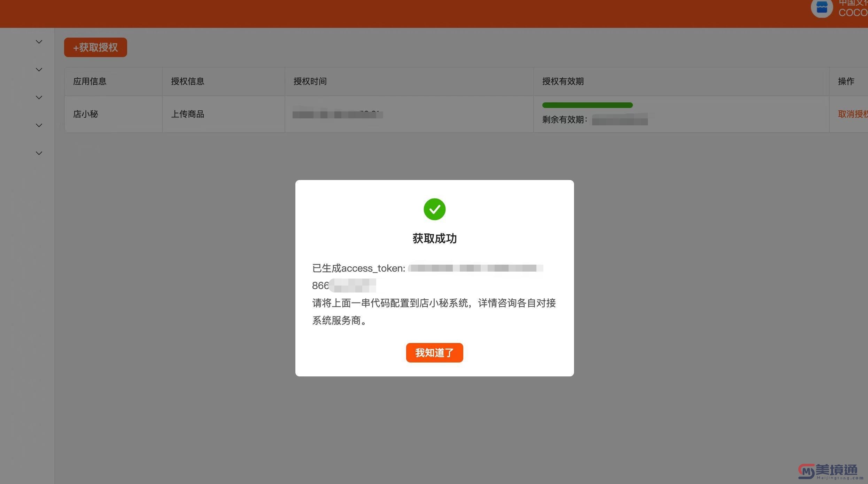The height and width of the screenshot is (484, 868).
Task: Click the store avatar icon in header
Action: pyautogui.click(x=822, y=7)
